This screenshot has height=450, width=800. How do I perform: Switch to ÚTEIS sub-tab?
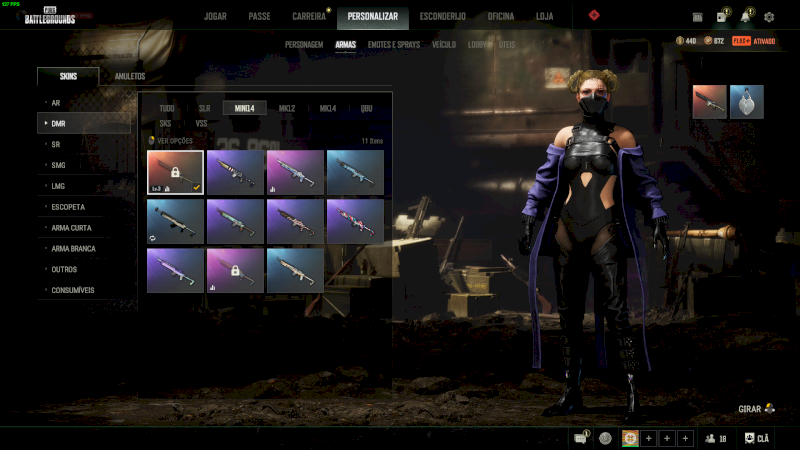pos(507,44)
